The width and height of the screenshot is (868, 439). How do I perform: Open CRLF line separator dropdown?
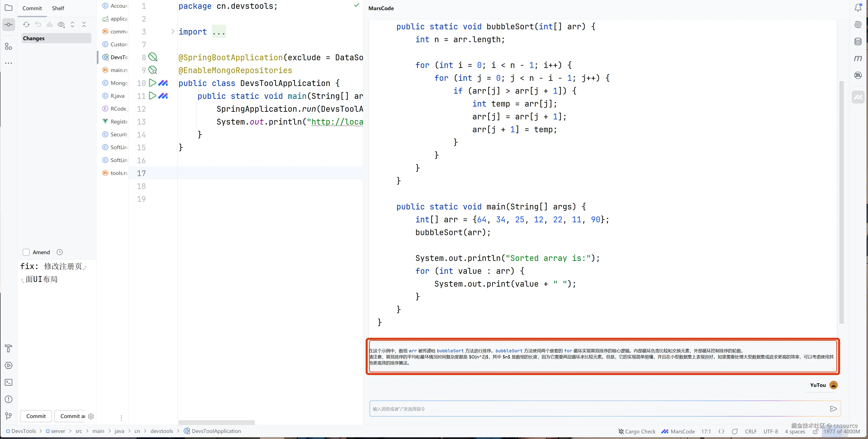point(750,431)
